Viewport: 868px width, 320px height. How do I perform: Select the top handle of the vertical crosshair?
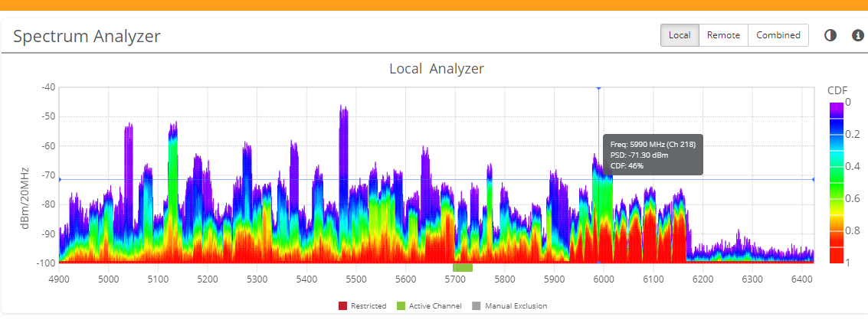598,88
